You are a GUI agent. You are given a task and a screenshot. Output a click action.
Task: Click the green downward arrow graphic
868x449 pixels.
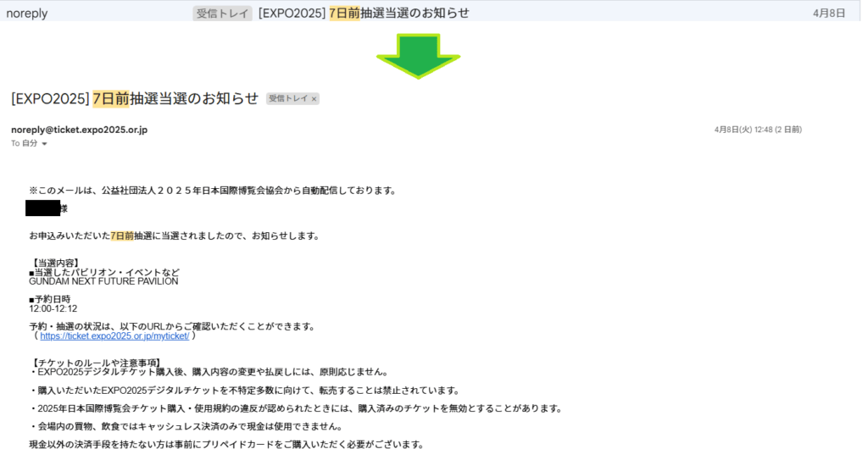click(418, 57)
